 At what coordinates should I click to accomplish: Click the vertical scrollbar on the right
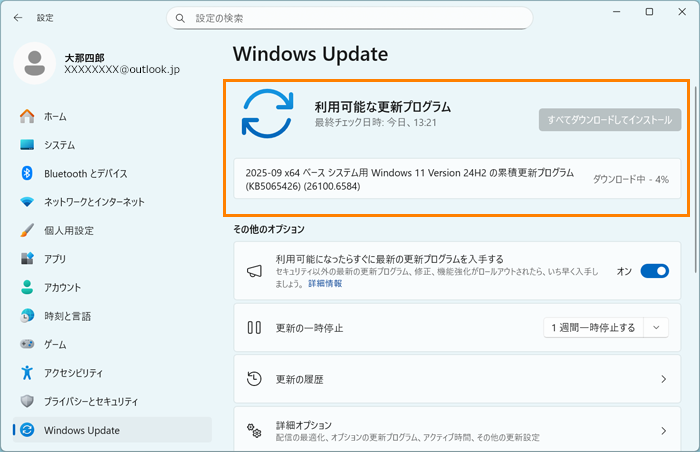pos(696,179)
